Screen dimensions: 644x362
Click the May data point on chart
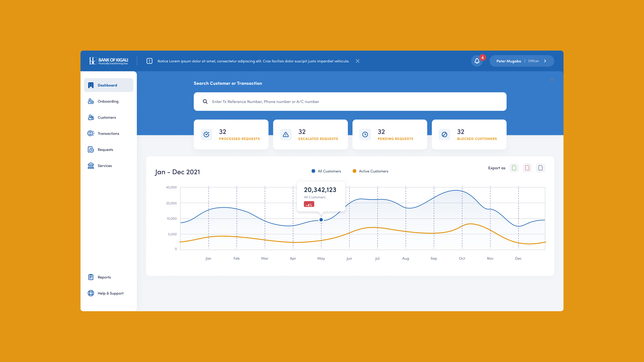coord(321,220)
